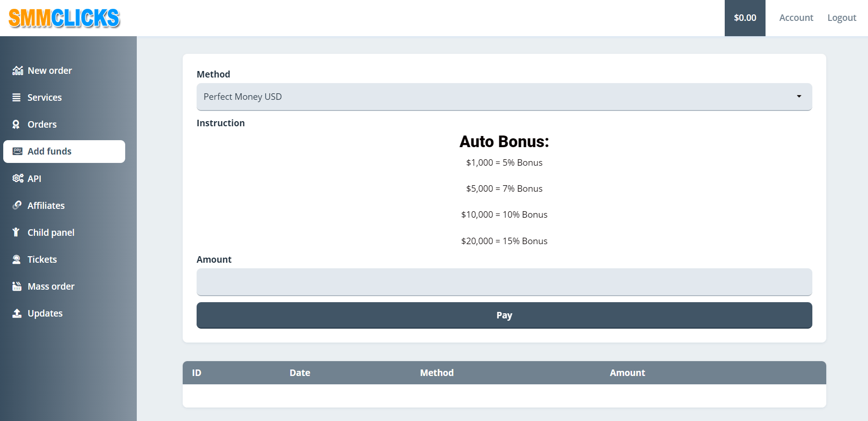Click the Add funds payment card icon
This screenshot has height=421, width=868.
click(18, 151)
